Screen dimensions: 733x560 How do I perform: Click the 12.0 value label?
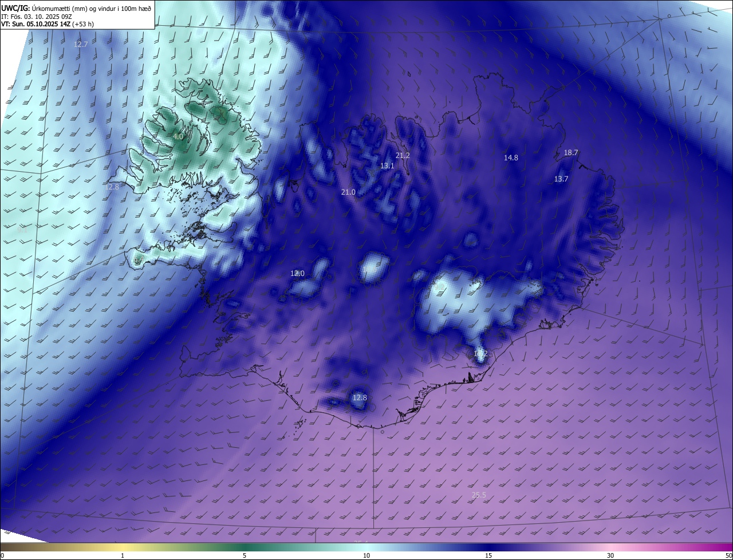[x=298, y=273]
